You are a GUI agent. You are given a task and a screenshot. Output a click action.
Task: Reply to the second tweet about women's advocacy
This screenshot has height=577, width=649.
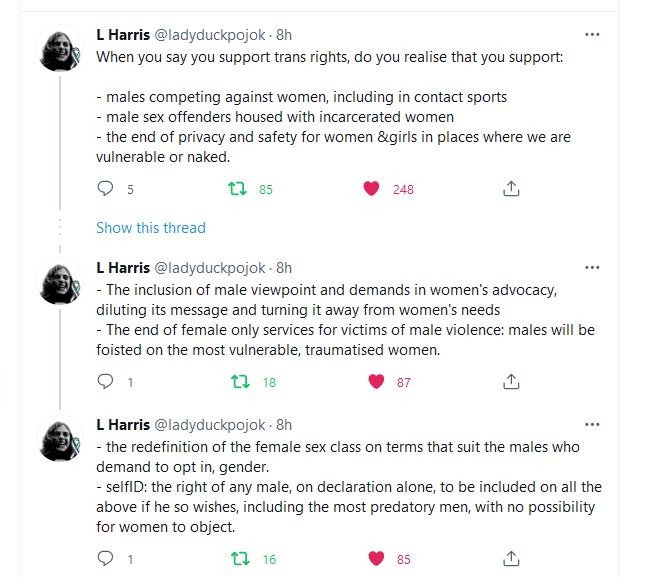[x=105, y=381]
